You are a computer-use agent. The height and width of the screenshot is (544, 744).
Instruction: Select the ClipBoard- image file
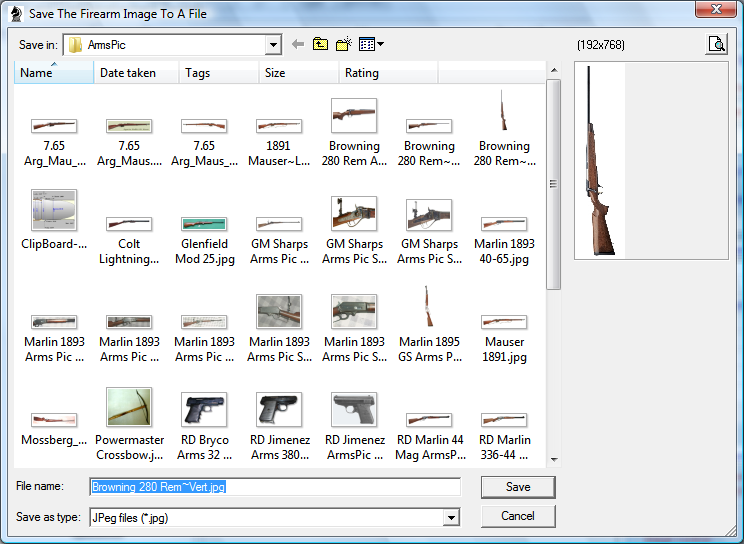click(x=54, y=220)
